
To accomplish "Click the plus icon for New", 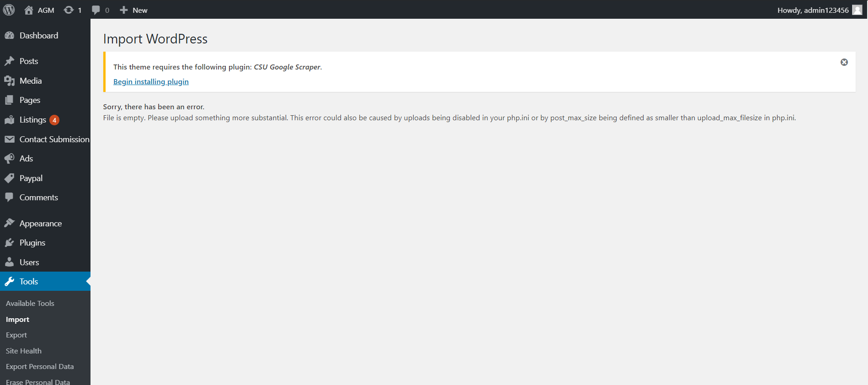I will pyautogui.click(x=123, y=10).
